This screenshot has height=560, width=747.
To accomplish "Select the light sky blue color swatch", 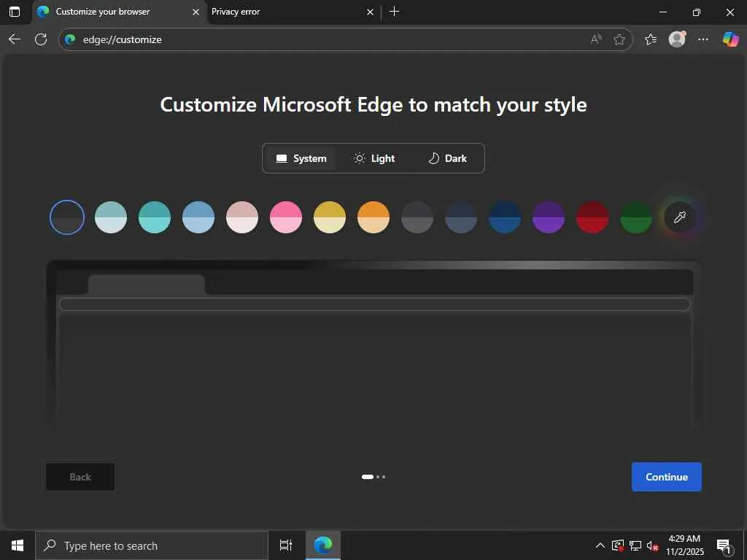I will [198, 217].
